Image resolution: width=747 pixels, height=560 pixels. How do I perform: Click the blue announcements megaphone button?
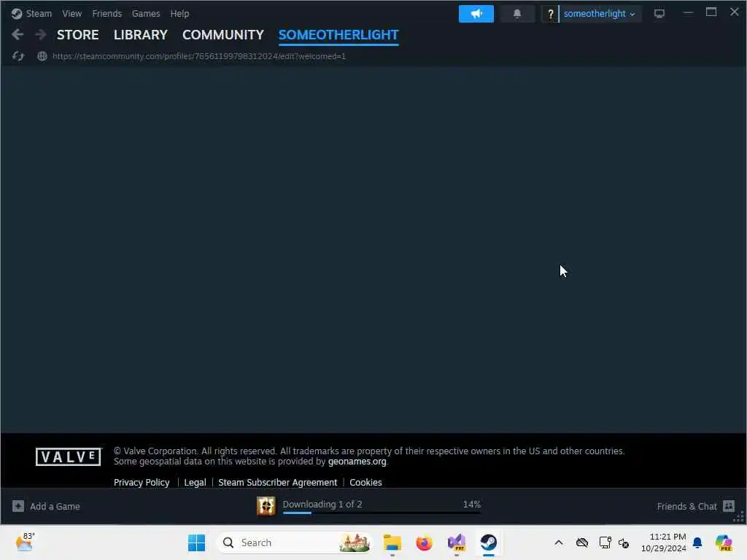[476, 14]
